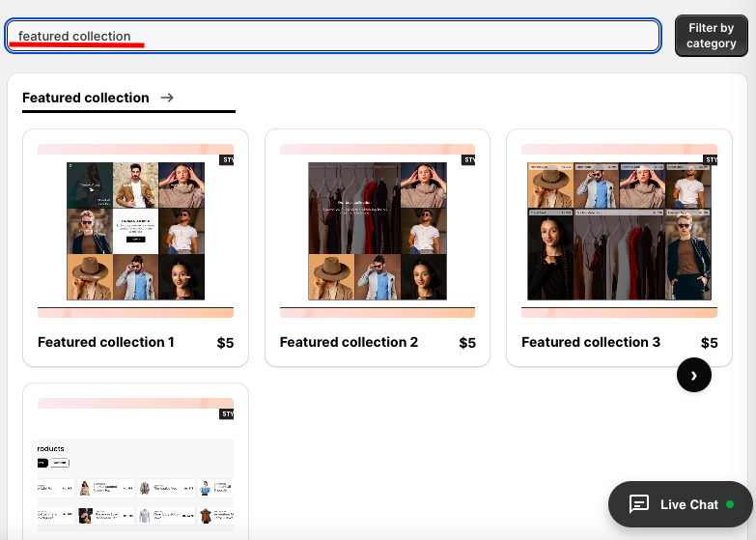This screenshot has width=756, height=540.
Task: Click the Live Chat speech bubble icon
Action: click(x=638, y=504)
